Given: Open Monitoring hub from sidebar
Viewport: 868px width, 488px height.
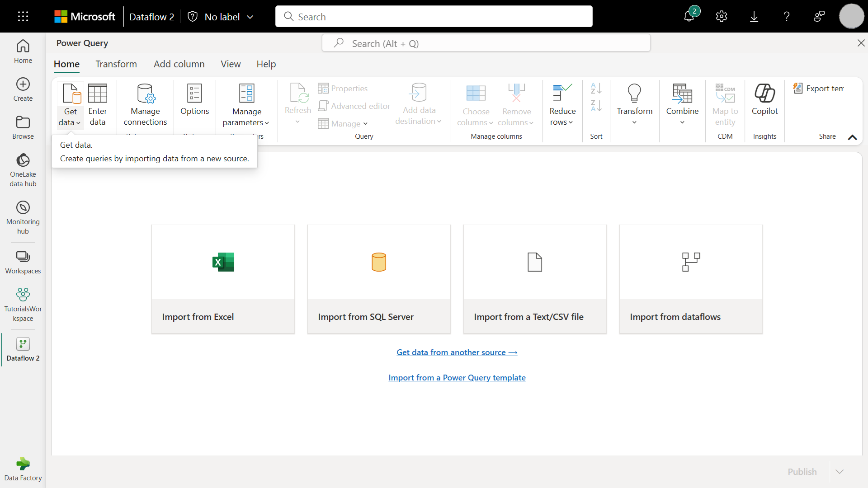Looking at the screenshot, I should (x=23, y=218).
